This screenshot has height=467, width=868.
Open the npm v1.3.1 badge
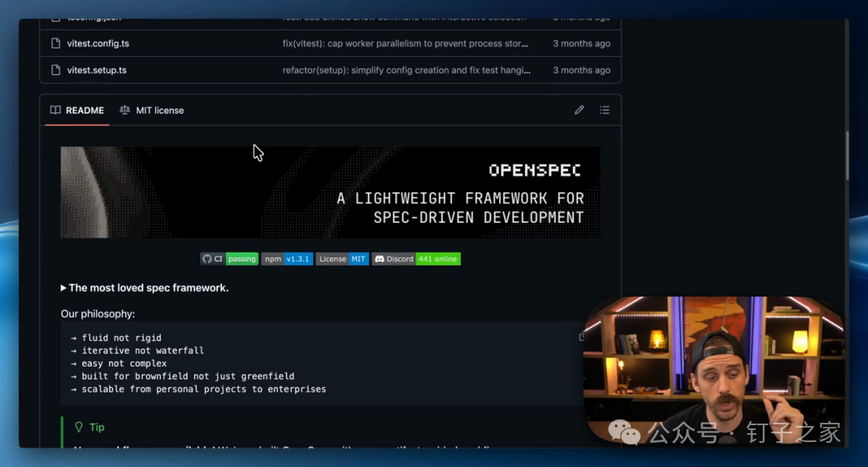coord(287,259)
